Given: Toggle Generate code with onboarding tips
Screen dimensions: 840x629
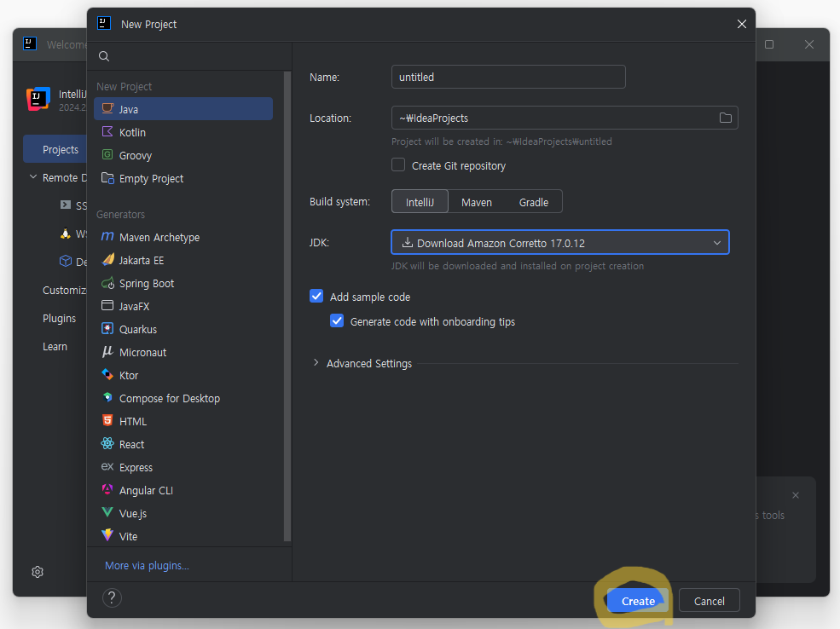Looking at the screenshot, I should point(337,320).
